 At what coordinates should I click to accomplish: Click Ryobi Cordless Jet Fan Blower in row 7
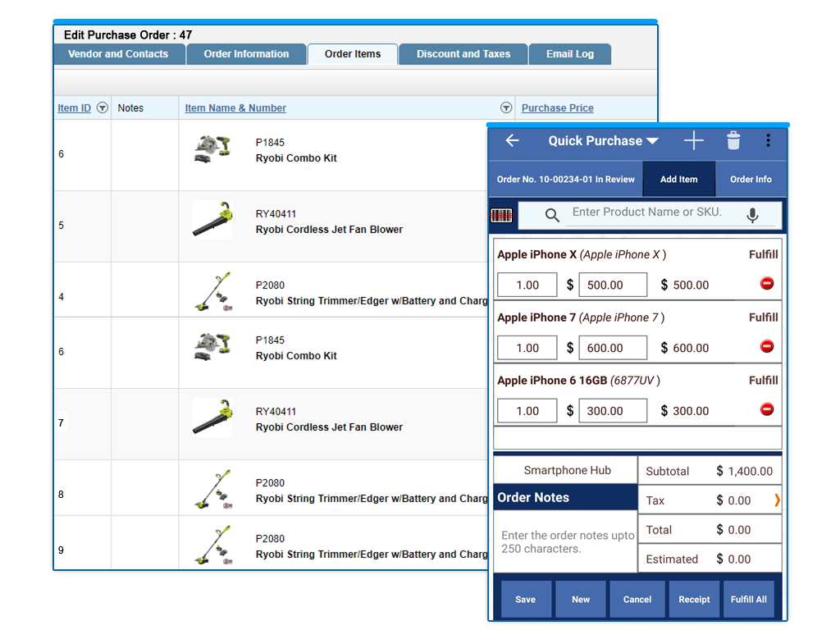329,427
